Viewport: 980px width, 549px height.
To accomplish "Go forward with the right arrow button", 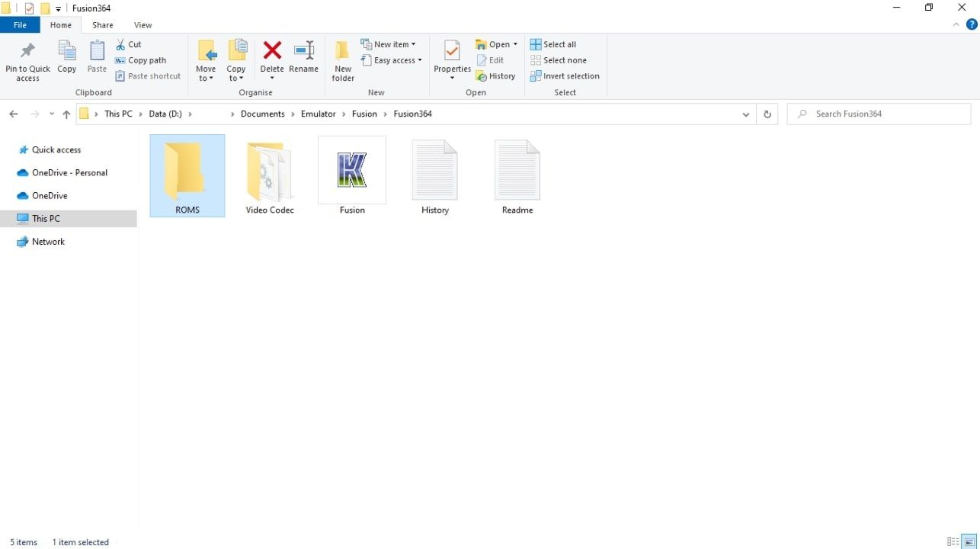I will coord(34,114).
